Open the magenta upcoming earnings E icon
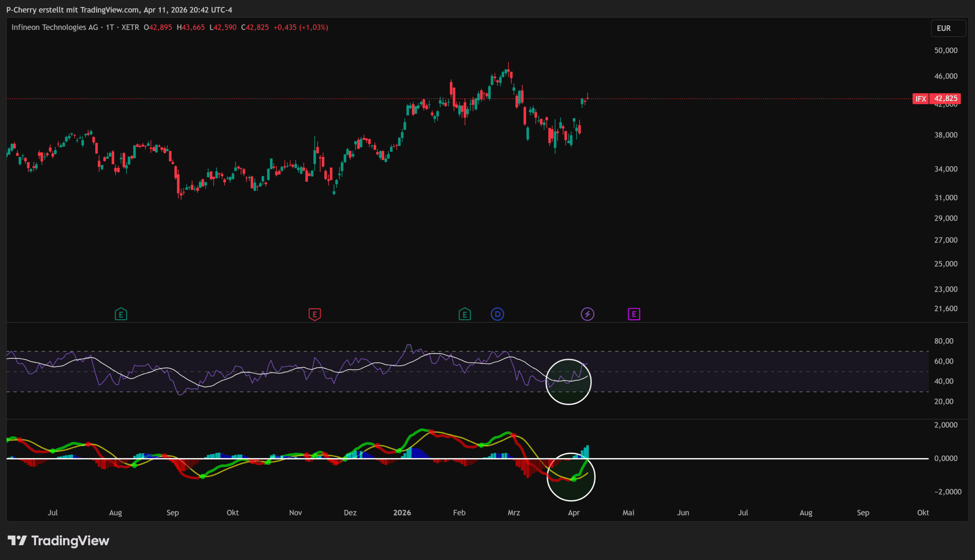The image size is (975, 560). click(x=634, y=314)
